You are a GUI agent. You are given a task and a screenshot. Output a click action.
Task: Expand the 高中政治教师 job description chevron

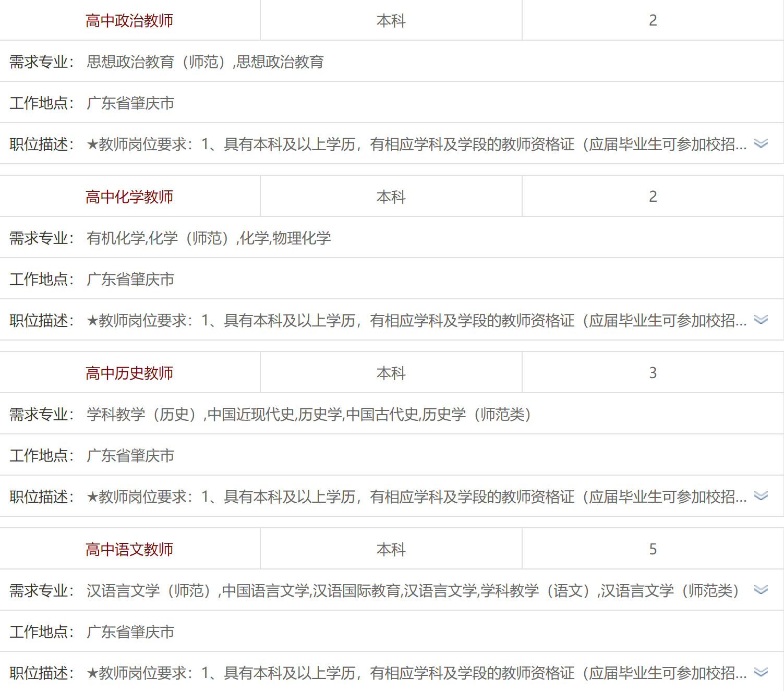tap(761, 143)
